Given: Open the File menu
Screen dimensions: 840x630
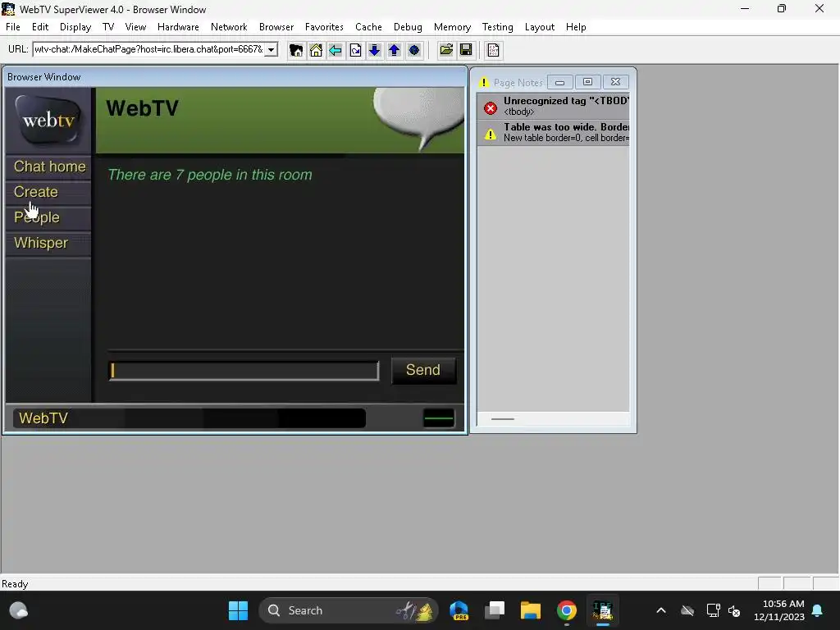Looking at the screenshot, I should point(13,27).
